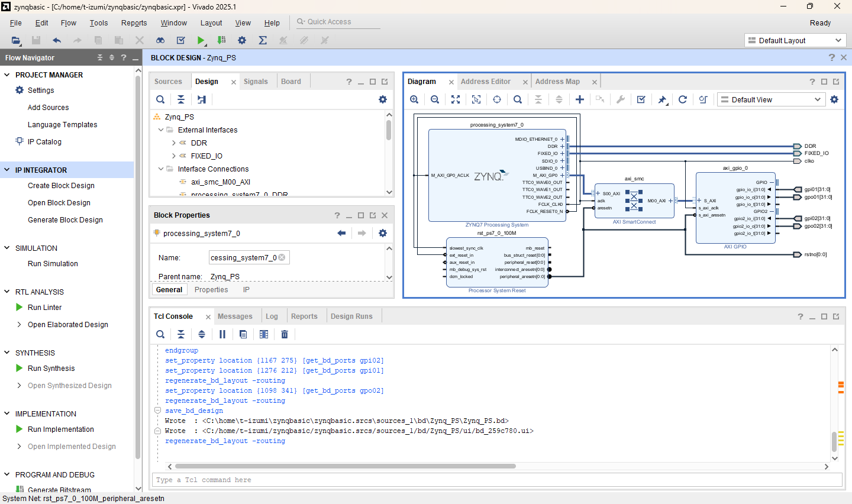The height and width of the screenshot is (504, 852).
Task: Open the Reports menu
Action: click(134, 23)
